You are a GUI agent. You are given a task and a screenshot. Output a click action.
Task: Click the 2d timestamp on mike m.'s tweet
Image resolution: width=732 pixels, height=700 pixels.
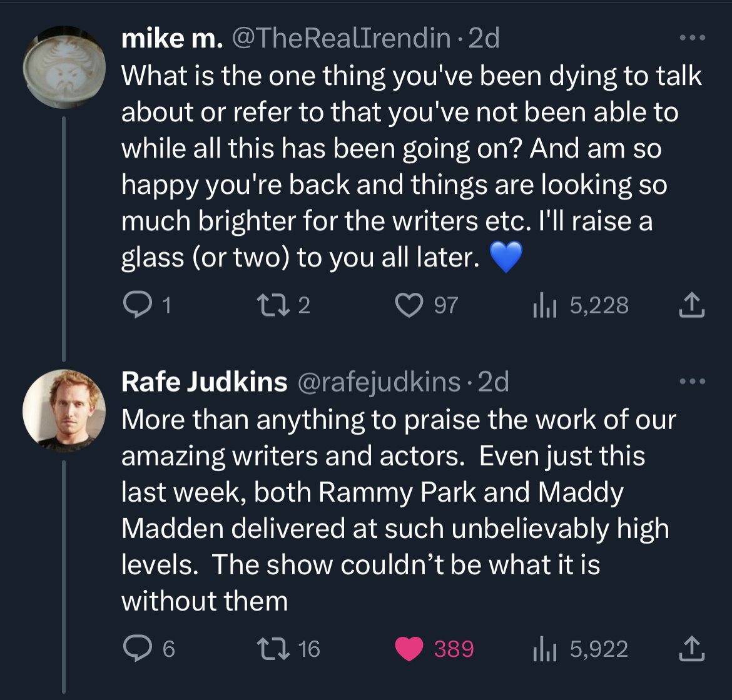click(484, 39)
